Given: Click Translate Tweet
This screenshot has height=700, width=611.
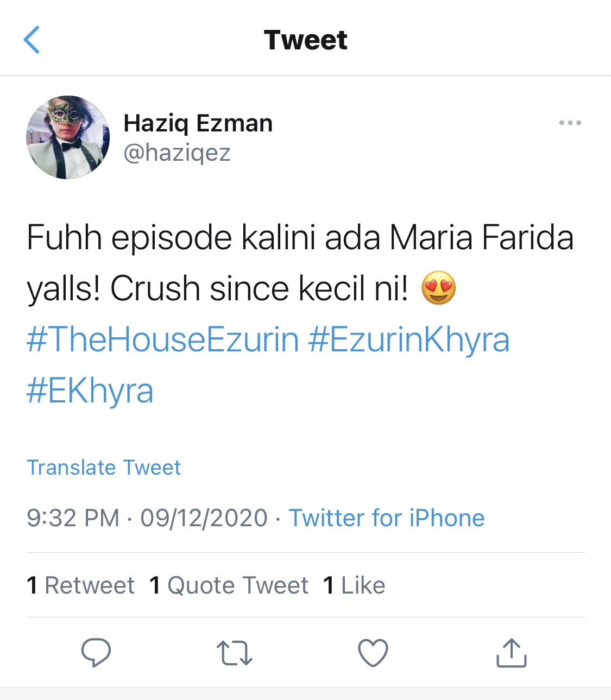Looking at the screenshot, I should (x=104, y=468).
